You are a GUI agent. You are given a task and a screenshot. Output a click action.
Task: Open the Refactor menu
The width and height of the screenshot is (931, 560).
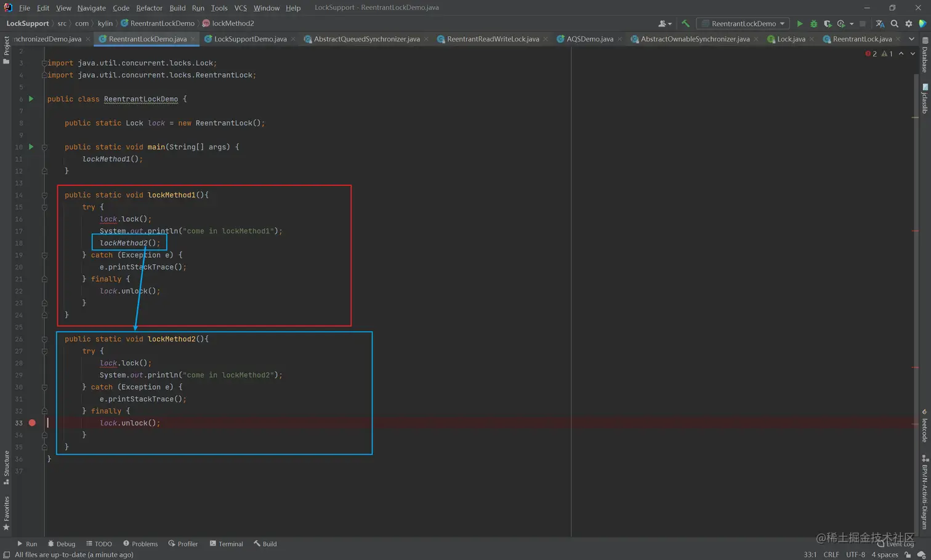[x=149, y=8]
